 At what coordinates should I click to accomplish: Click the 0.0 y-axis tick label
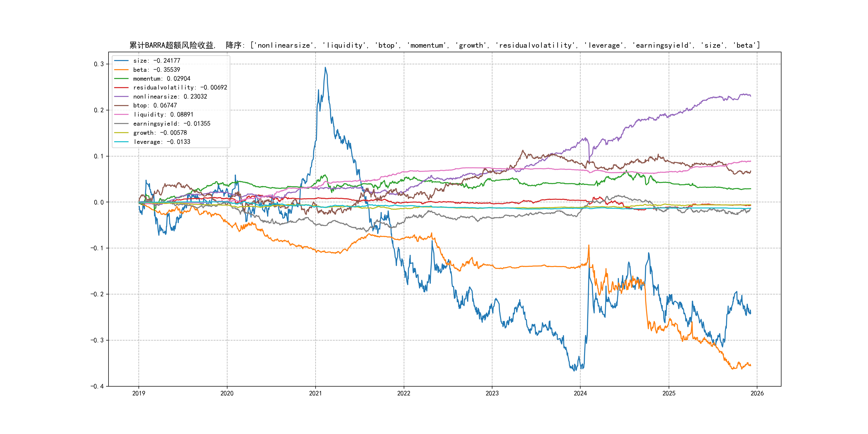pos(99,202)
